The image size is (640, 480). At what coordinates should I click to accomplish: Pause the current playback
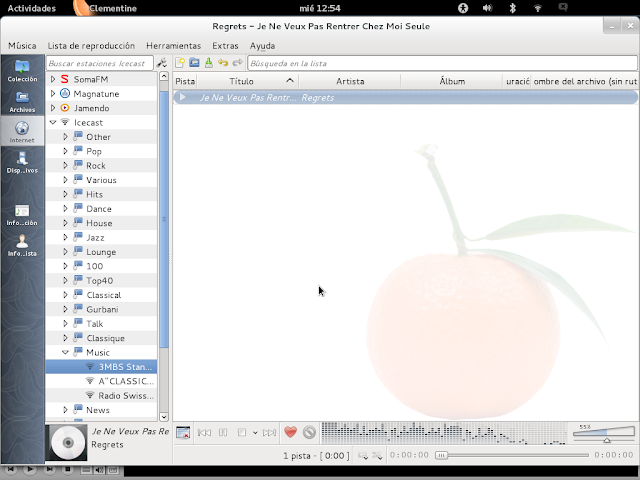pyautogui.click(x=223, y=432)
